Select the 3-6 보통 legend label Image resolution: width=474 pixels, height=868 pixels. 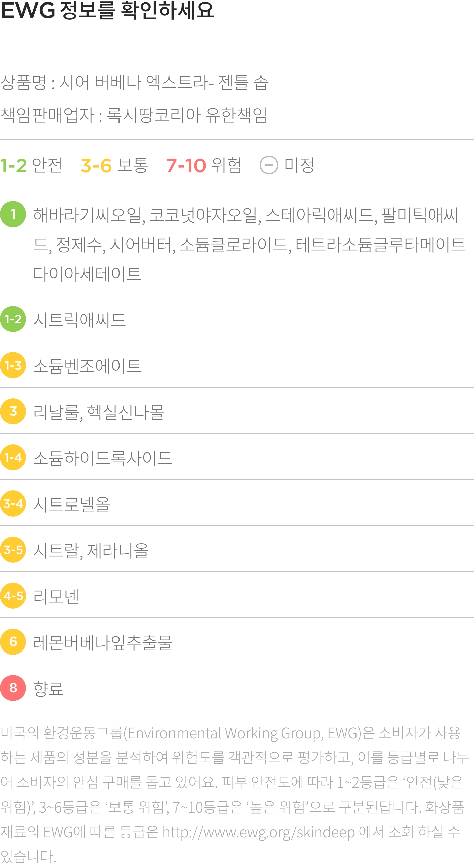(x=114, y=165)
